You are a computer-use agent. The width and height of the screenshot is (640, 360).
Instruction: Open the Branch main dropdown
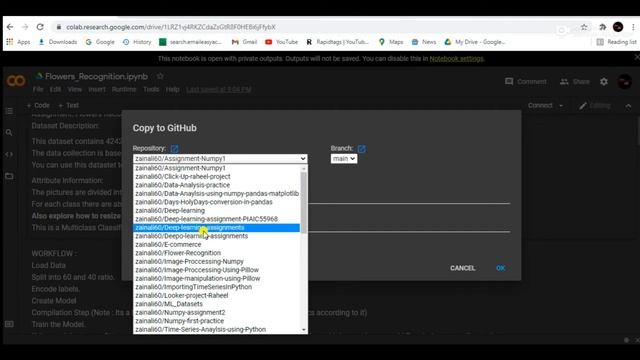click(x=344, y=158)
